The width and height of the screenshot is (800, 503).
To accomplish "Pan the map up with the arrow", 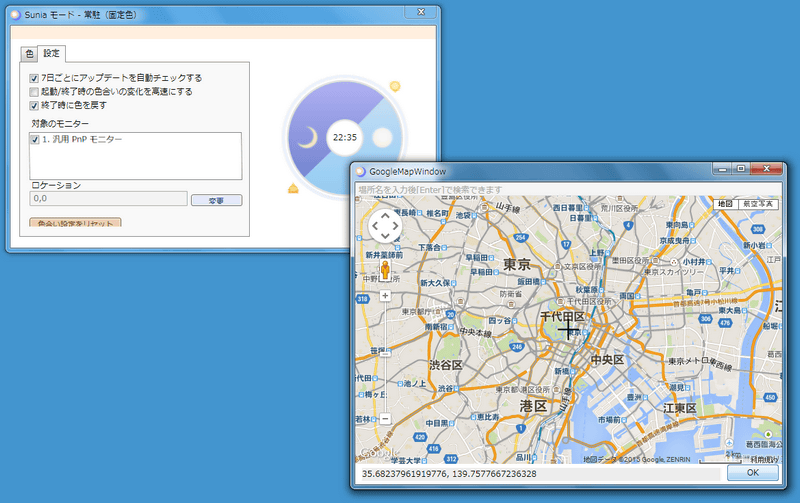I will click(x=385, y=216).
